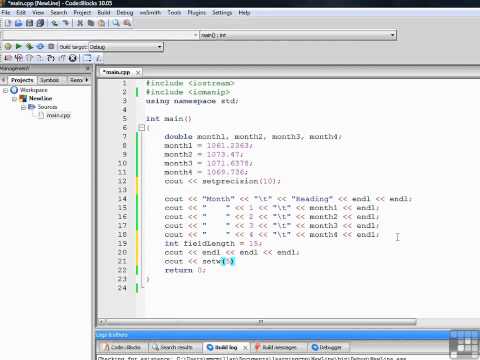
Task: Collapse the Workspace tree node
Action: (5, 90)
